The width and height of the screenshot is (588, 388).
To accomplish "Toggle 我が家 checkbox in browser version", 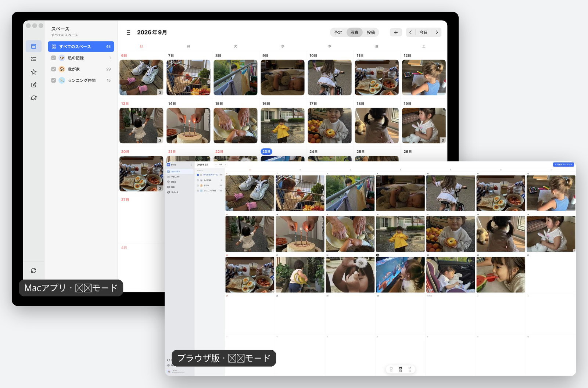I will (x=198, y=186).
